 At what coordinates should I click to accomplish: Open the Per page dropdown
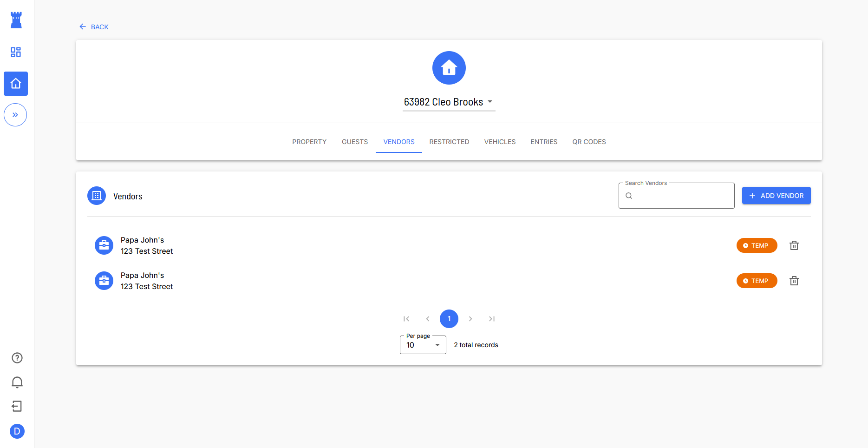point(423,345)
